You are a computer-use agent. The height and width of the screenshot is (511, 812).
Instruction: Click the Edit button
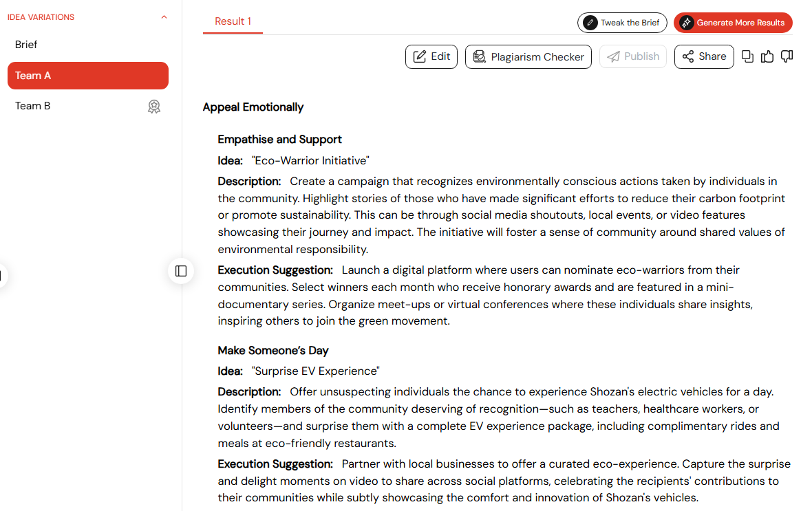point(431,56)
